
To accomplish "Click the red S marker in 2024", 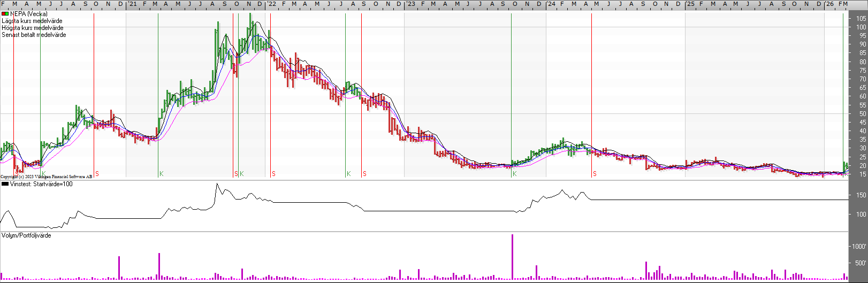I will point(595,174).
